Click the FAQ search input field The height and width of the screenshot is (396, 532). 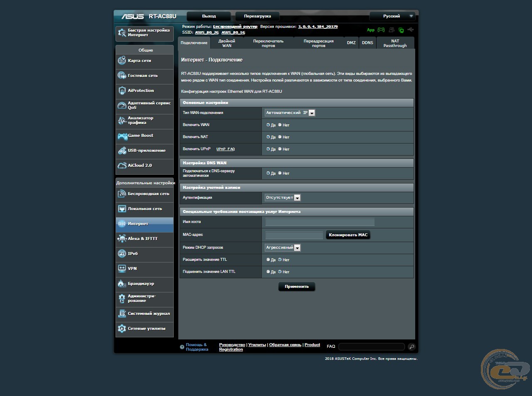pyautogui.click(x=372, y=347)
